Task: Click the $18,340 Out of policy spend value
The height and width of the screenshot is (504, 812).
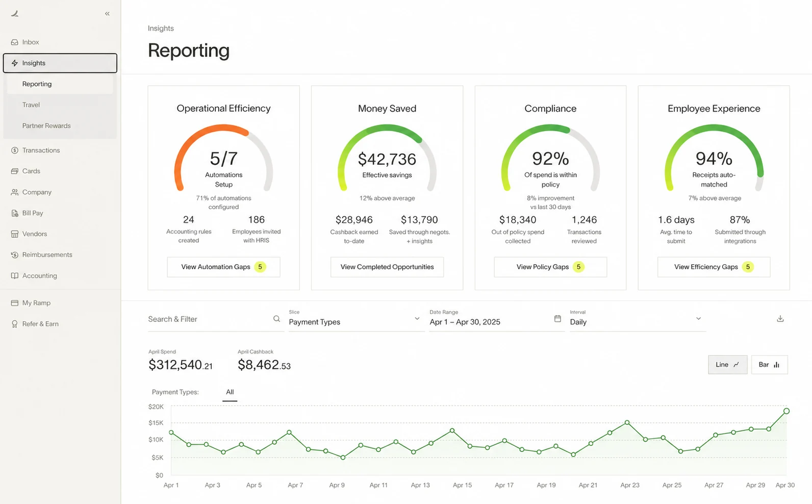Action: [518, 220]
